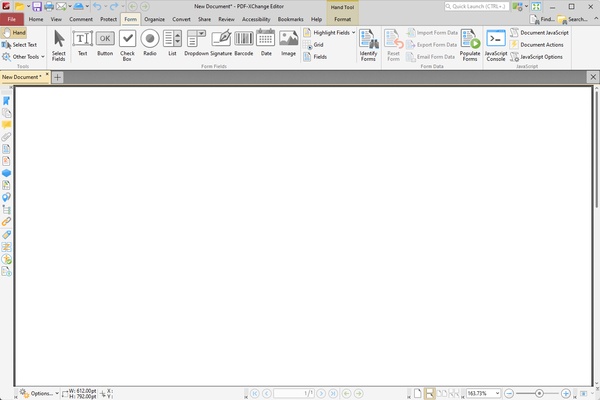Viewport: 600px width, 400px height.
Task: Insert a Barcode form field
Action: (x=244, y=43)
